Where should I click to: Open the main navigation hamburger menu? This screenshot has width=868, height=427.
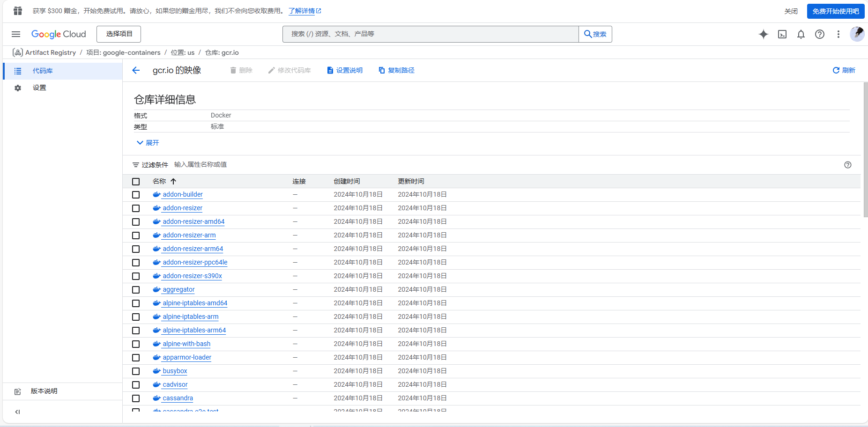(16, 34)
